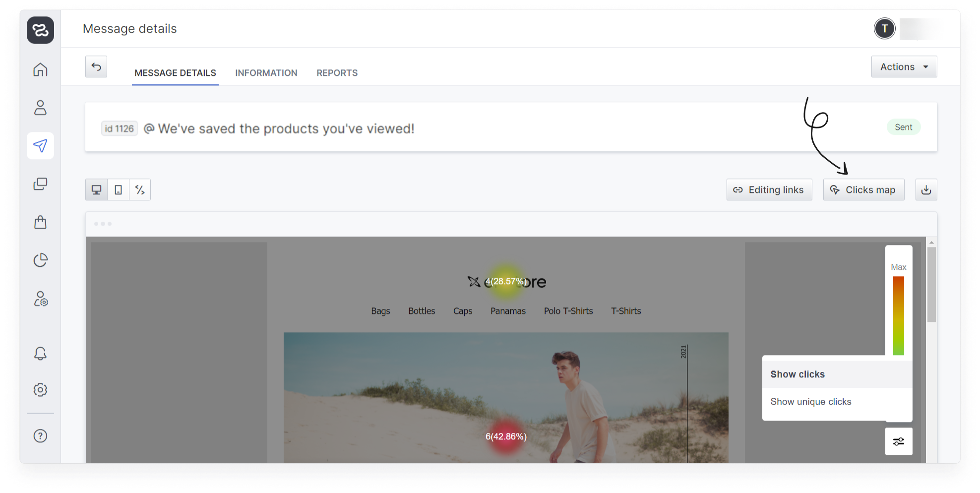Screen dimensions: 980x493
Task: Switch to the Message Details tab
Action: pyautogui.click(x=175, y=73)
